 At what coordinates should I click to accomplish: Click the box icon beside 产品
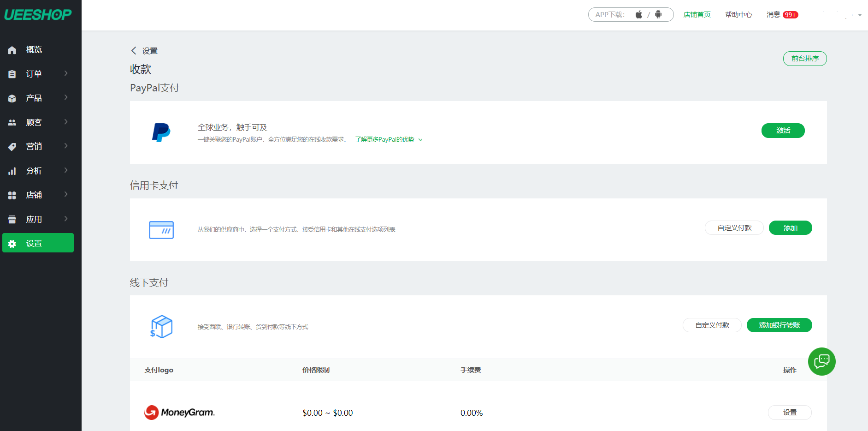[x=12, y=98]
